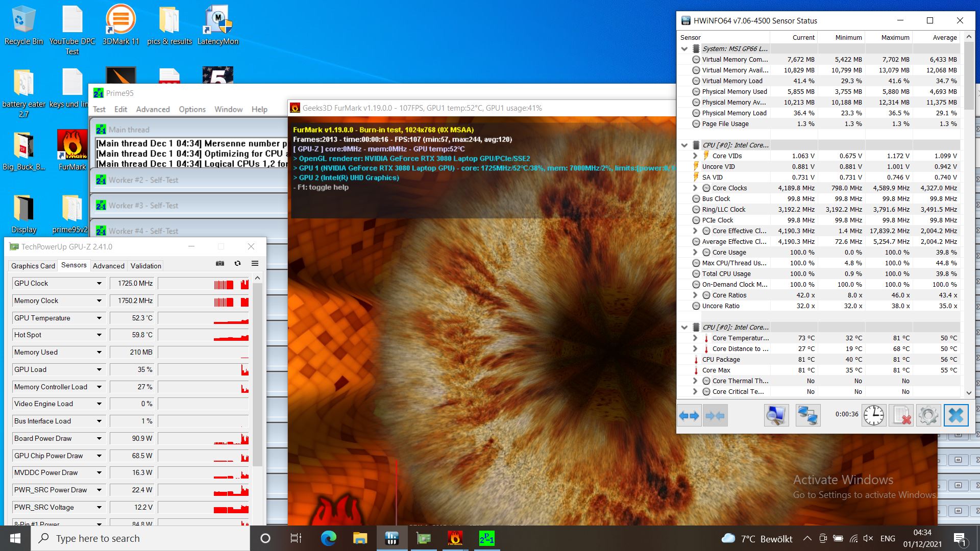Open Prime95 Options menu

click(x=192, y=109)
